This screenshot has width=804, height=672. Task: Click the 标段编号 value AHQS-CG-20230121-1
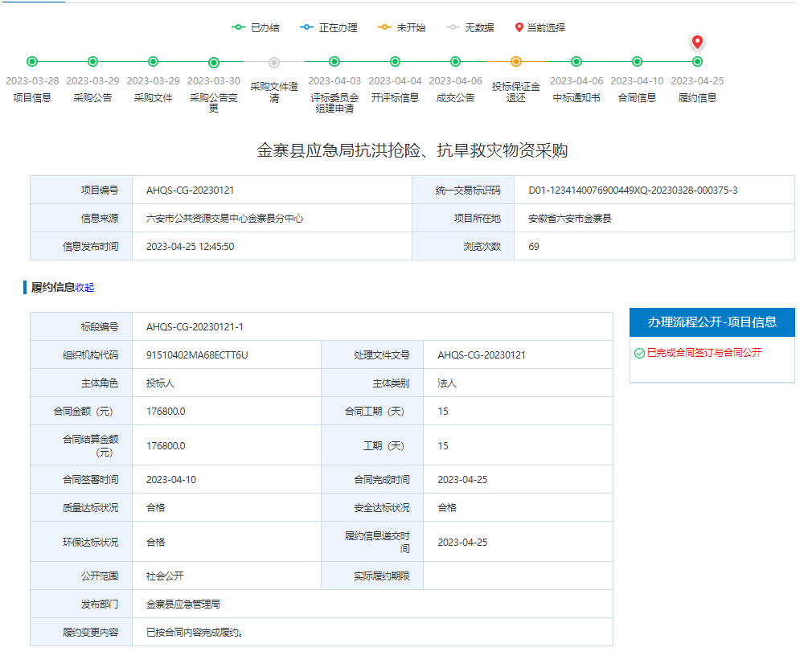[x=195, y=327]
